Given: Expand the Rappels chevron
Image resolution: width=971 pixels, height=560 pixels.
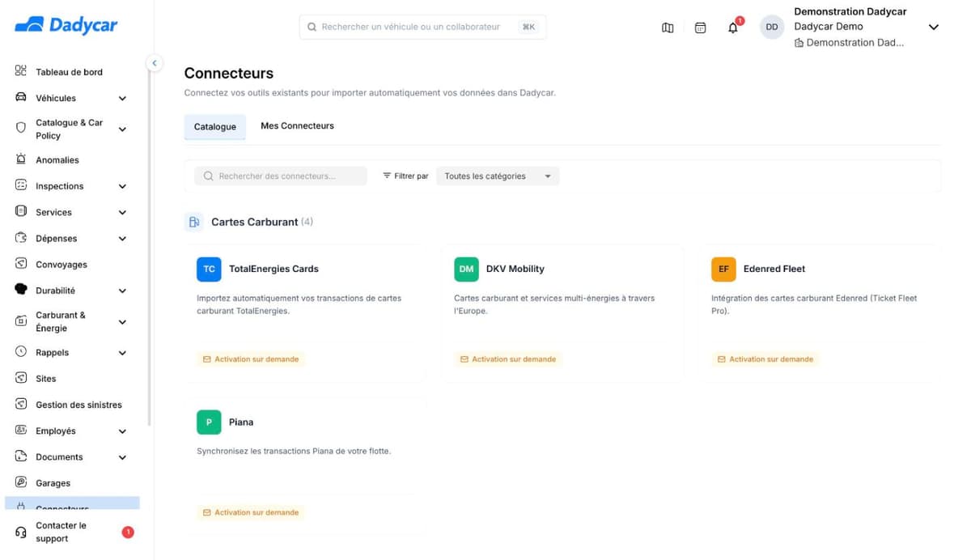Looking at the screenshot, I should tap(122, 353).
